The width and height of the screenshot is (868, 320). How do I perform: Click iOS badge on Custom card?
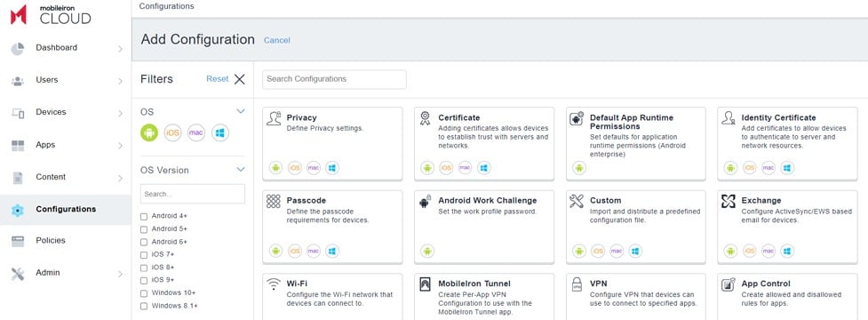pyautogui.click(x=598, y=251)
